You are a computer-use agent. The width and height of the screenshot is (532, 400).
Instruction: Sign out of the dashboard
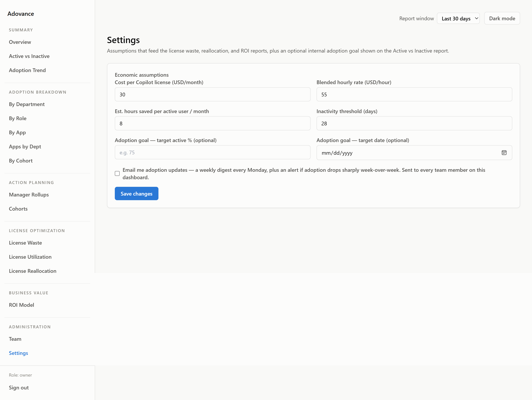19,388
